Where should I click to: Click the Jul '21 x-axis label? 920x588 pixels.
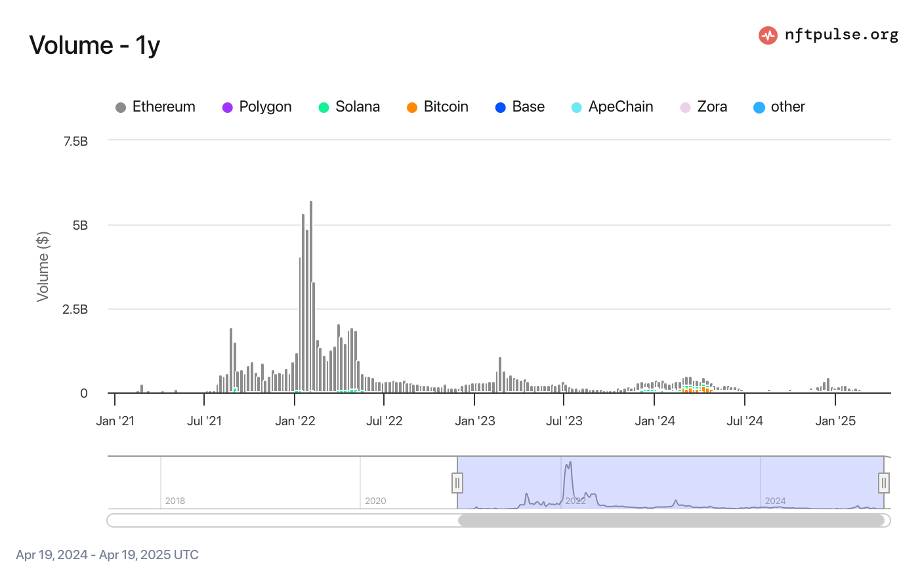tap(204, 421)
